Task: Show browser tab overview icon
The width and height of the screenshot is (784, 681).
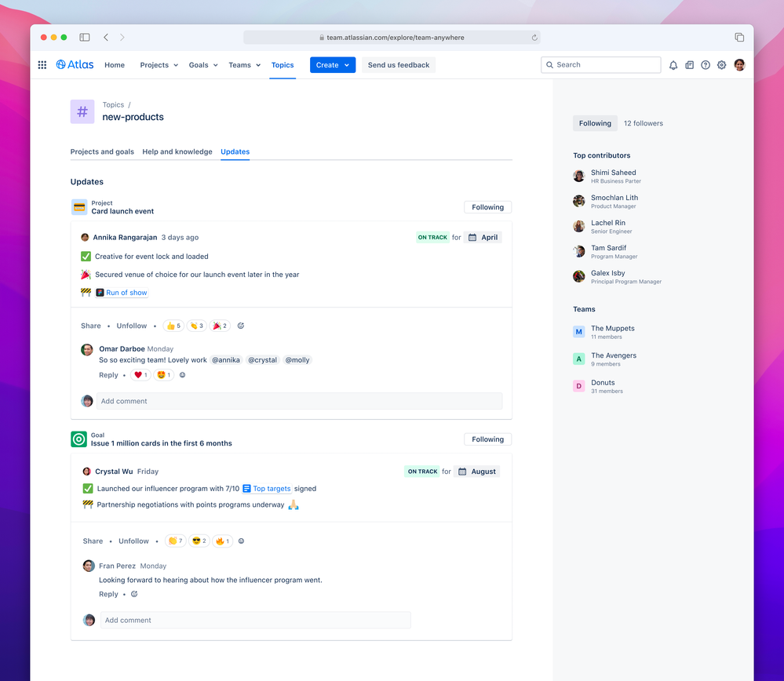Action: coord(739,38)
